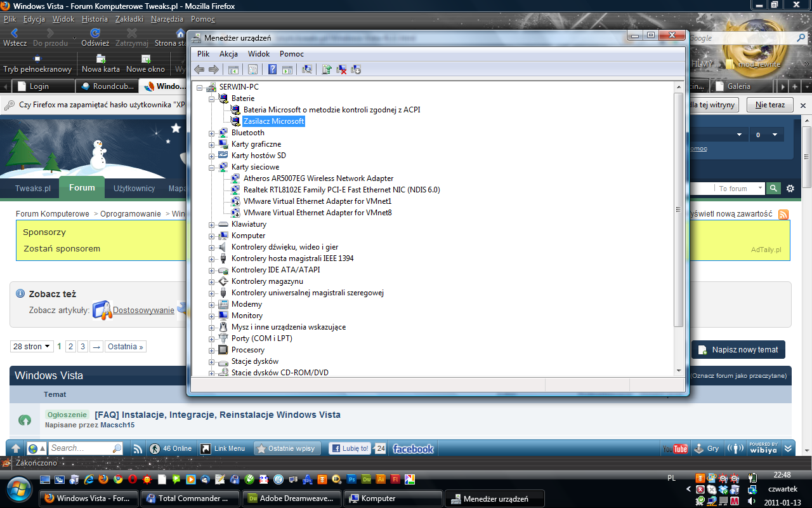The height and width of the screenshot is (508, 812).
Task: Click Device Manager vertical scrollbar down arrow
Action: pyautogui.click(x=678, y=370)
